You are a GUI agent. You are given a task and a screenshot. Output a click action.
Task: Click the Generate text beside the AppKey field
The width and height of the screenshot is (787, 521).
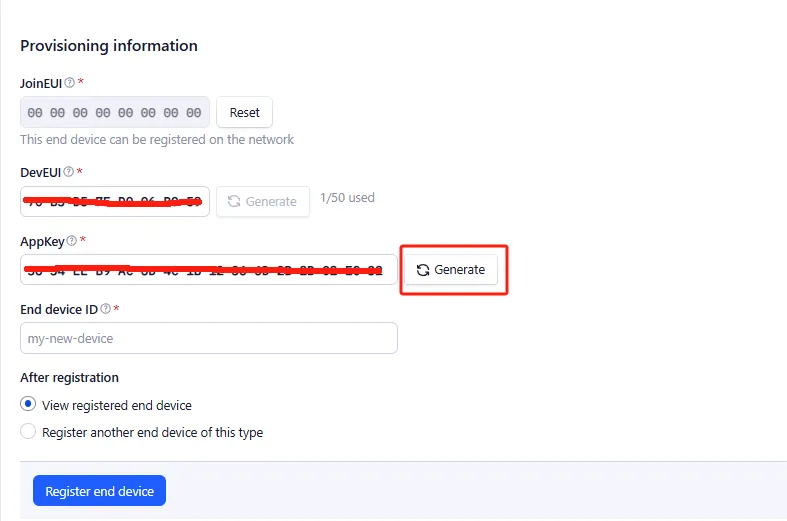[x=459, y=270]
